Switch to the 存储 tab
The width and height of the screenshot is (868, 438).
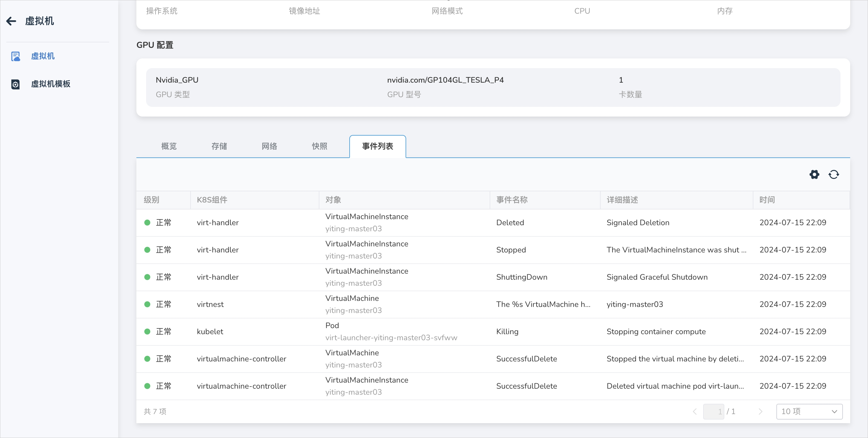[219, 146]
